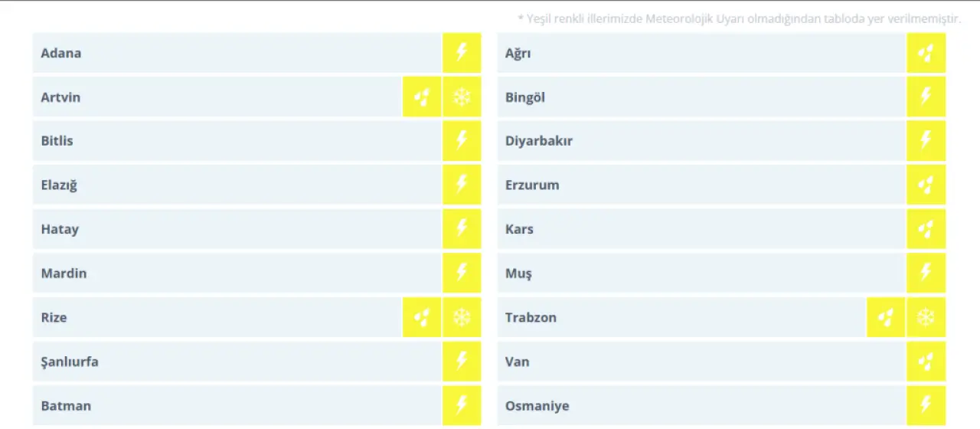The width and height of the screenshot is (980, 429).
Task: Open the rain warning icon for Erzurum
Action: 926,185
